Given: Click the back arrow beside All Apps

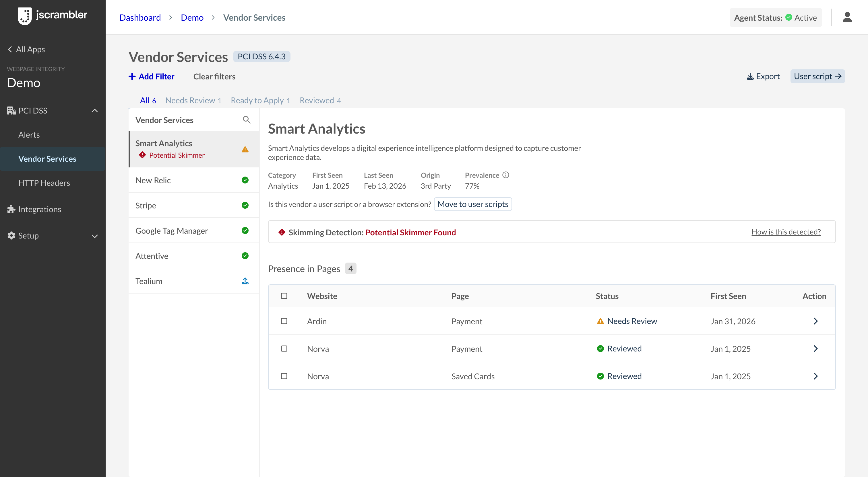Looking at the screenshot, I should [x=10, y=49].
